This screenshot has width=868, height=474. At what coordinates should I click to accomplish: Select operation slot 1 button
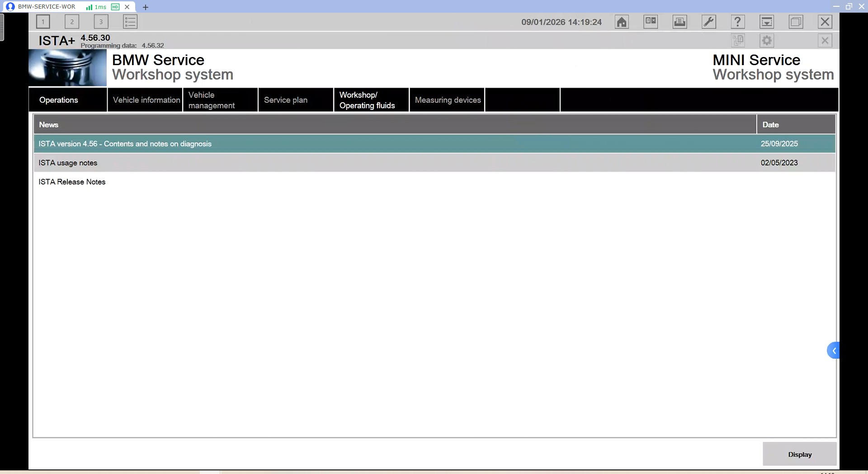click(43, 22)
